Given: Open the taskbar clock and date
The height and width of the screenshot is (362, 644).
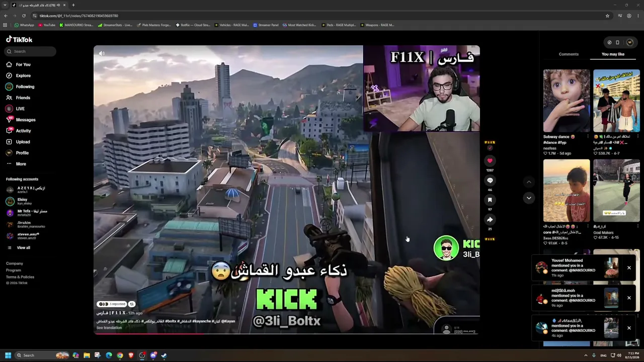Looking at the screenshot, I should point(631,355).
